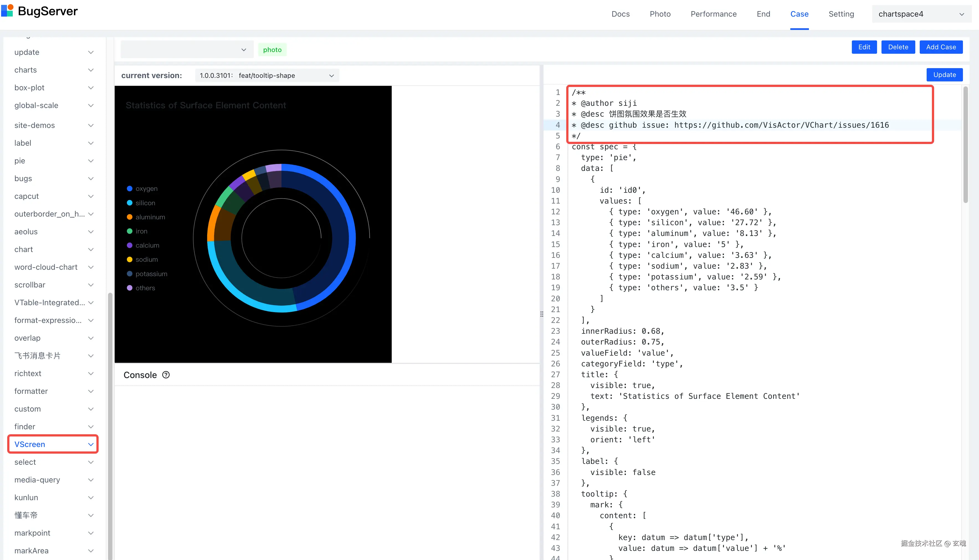
Task: Click chevron beside markpoint sidebar item
Action: [91, 533]
